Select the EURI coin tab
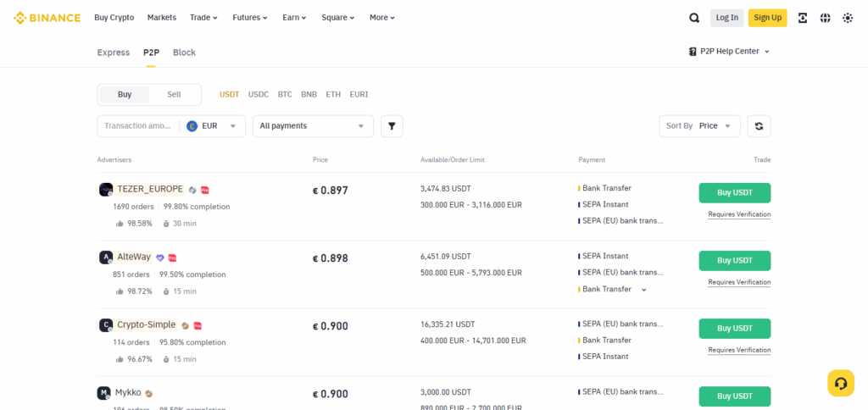 coord(359,95)
